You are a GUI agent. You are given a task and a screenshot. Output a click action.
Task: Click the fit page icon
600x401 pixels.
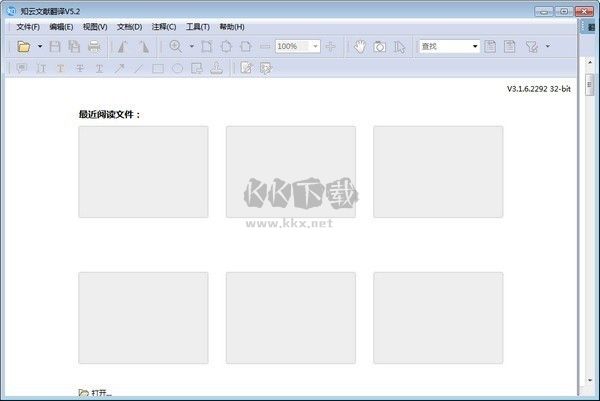(x=226, y=47)
